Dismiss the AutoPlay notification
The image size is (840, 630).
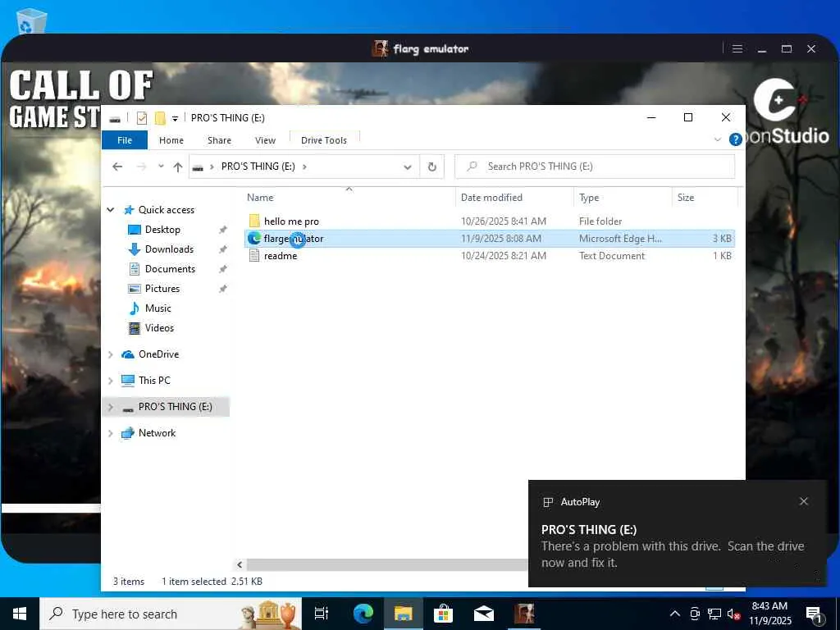[804, 501]
